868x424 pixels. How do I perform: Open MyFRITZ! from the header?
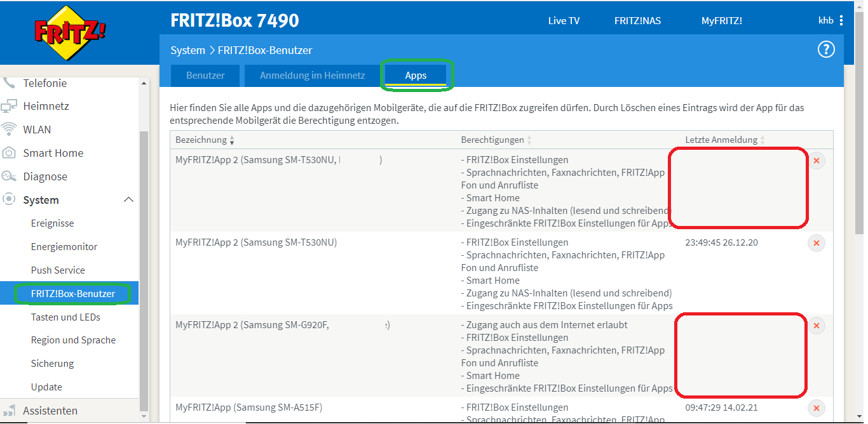(x=722, y=20)
